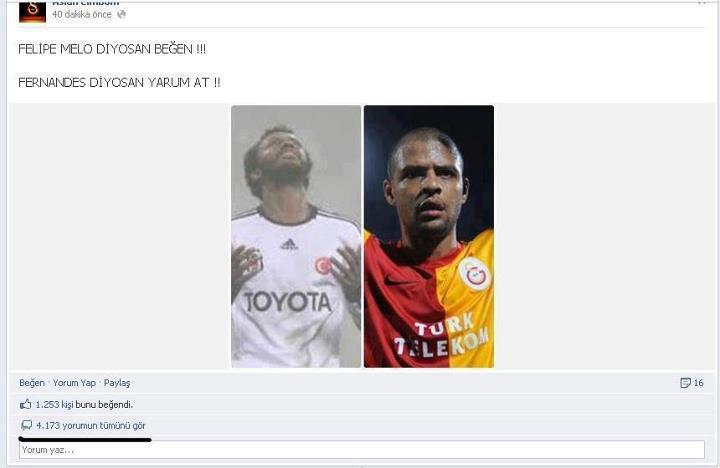Image resolution: width=720 pixels, height=468 pixels.
Task: Click the globe privacy icon beside timestamp
Action: point(121,14)
